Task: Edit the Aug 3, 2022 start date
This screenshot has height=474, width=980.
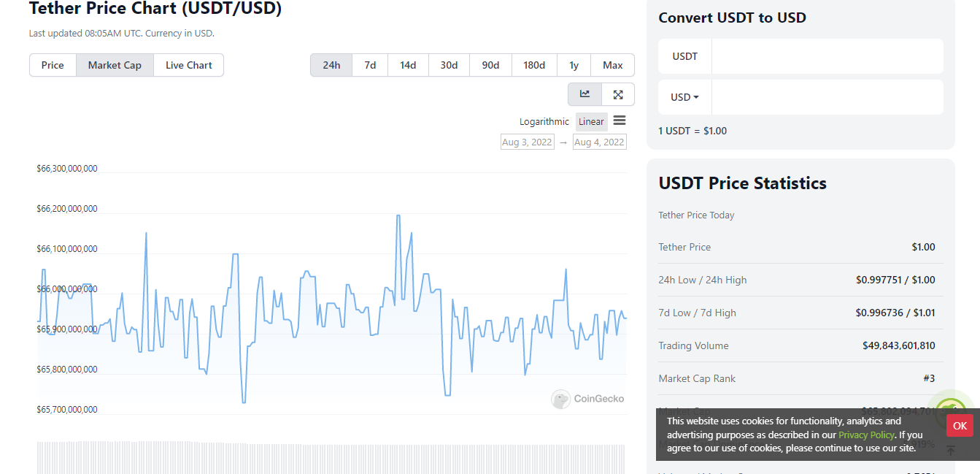Action: pos(527,142)
